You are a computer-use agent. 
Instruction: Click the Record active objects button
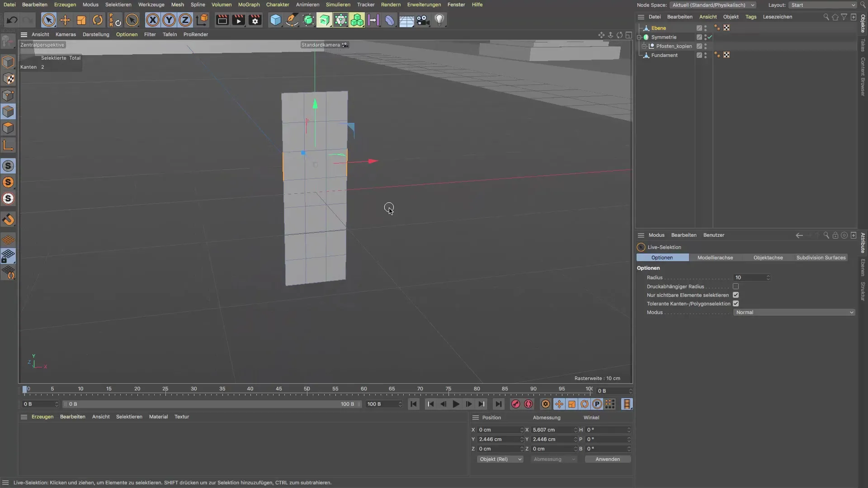(515, 404)
